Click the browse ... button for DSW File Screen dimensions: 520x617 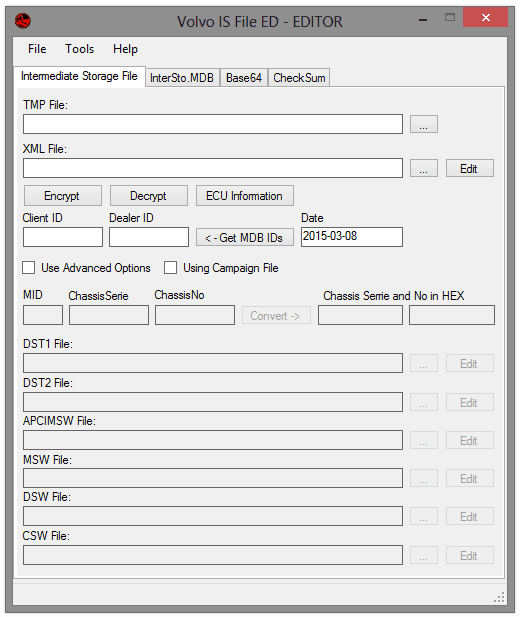pyautogui.click(x=424, y=516)
